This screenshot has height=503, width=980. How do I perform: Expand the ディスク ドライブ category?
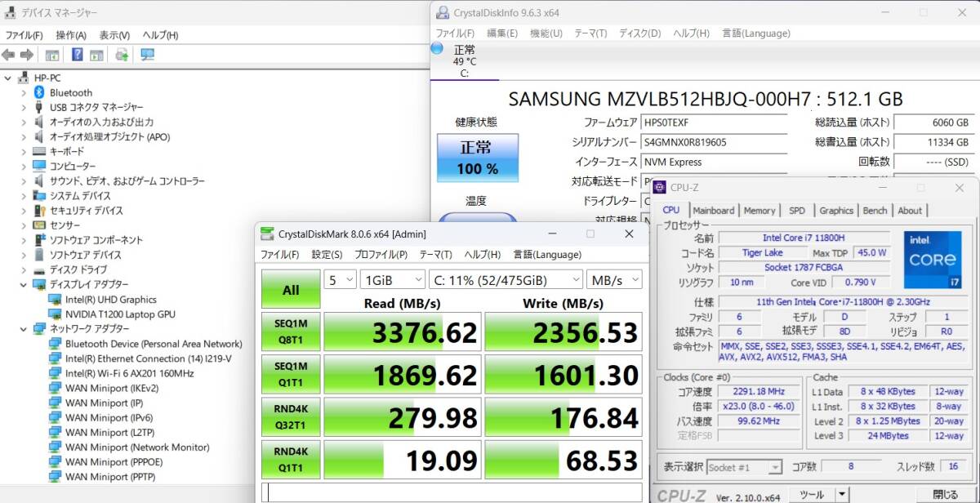(24, 269)
